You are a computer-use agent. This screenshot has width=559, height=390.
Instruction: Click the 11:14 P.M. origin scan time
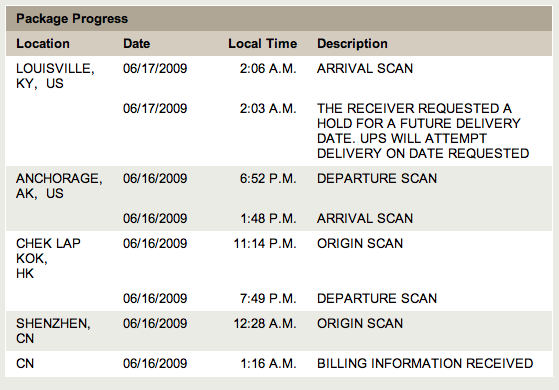265,243
